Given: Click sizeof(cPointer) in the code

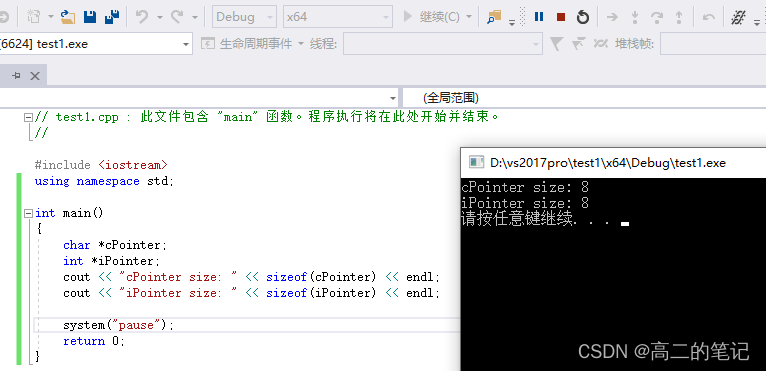Looking at the screenshot, I should click(321, 277).
